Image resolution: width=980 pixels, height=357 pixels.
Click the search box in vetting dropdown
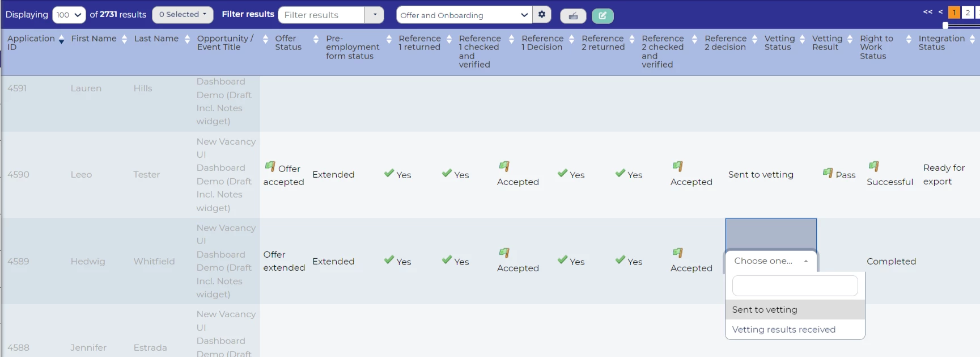click(x=795, y=285)
